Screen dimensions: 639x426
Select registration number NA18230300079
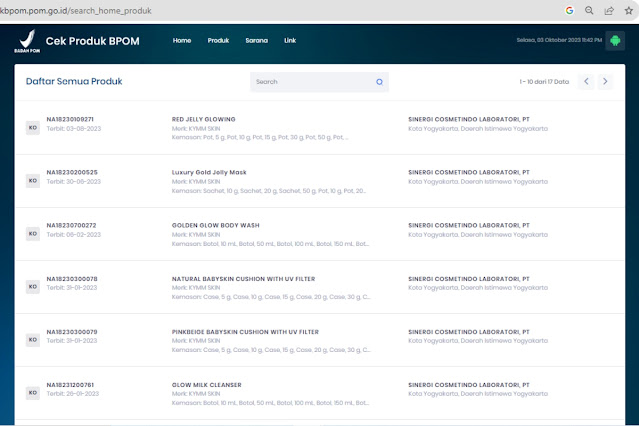(x=72, y=332)
